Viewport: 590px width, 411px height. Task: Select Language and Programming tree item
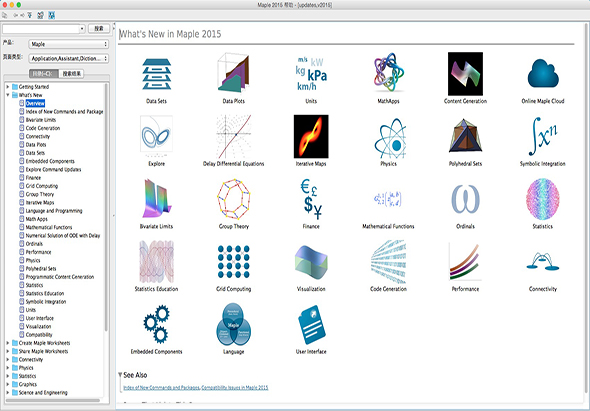click(x=54, y=211)
